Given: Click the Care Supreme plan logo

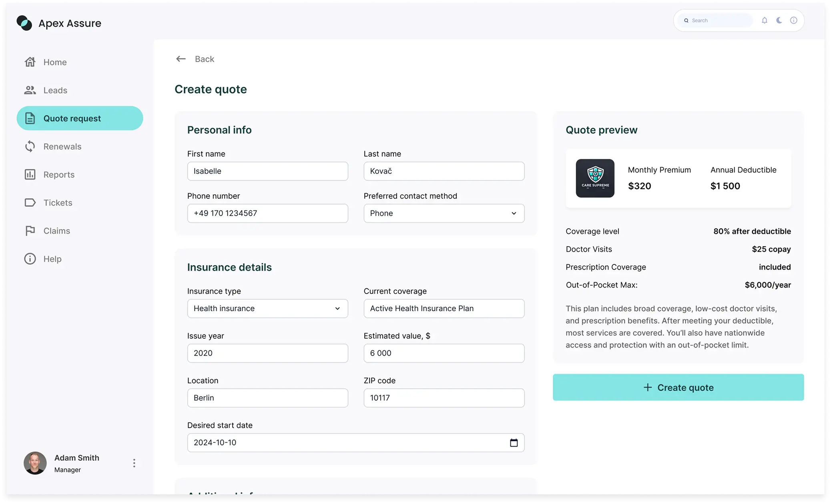Looking at the screenshot, I should point(595,178).
